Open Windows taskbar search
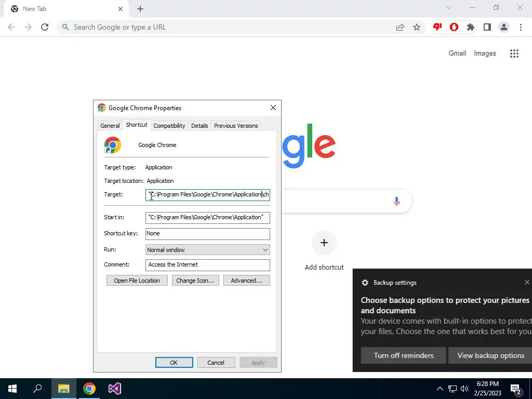The image size is (532, 399). (37, 389)
